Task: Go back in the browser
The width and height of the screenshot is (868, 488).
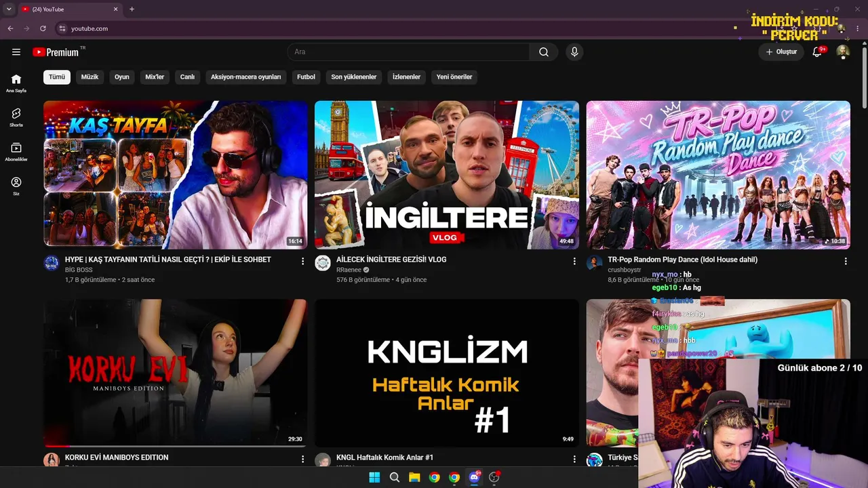Action: coord(10,28)
